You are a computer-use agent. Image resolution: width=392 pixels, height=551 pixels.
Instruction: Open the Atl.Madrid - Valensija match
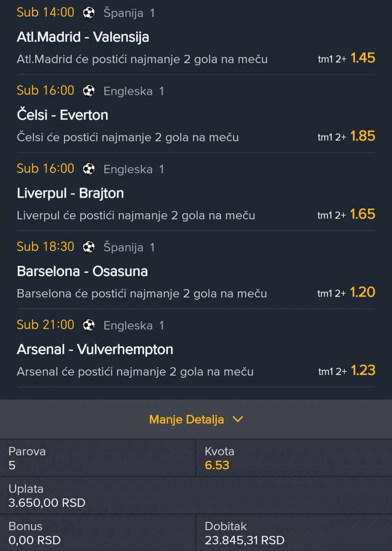(83, 37)
